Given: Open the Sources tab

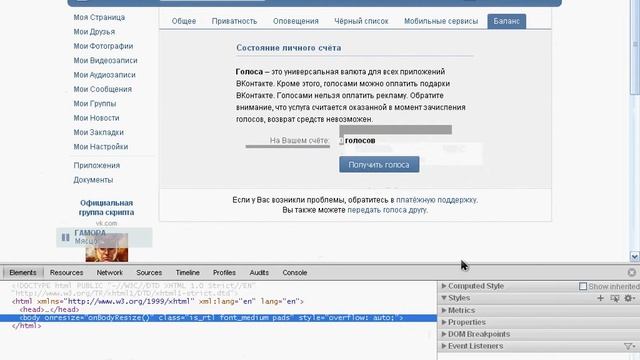Looking at the screenshot, I should (149, 272).
